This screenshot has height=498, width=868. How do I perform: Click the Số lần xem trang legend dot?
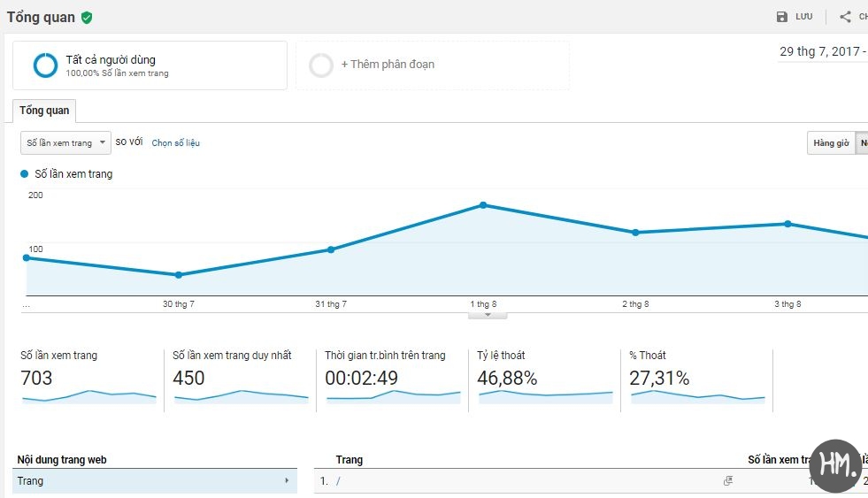(24, 173)
